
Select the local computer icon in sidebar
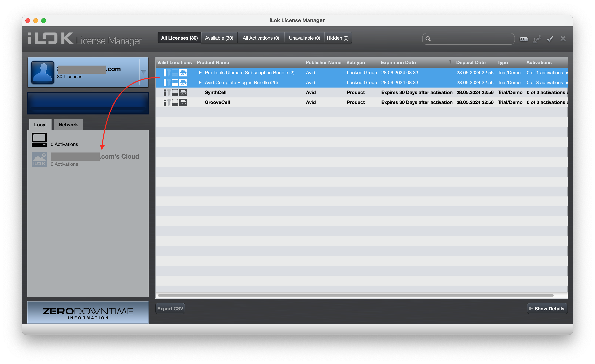point(39,140)
